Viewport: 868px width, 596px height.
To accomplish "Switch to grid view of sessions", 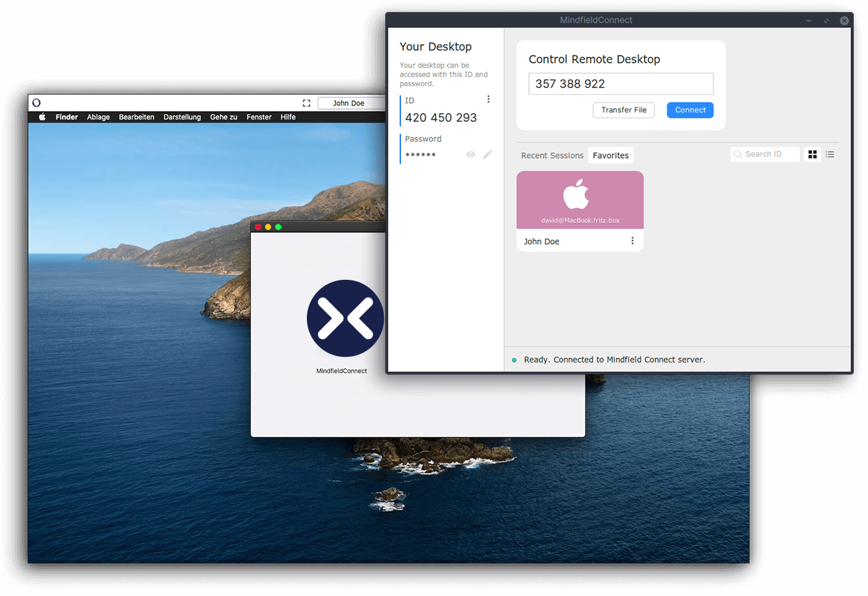I will point(812,155).
